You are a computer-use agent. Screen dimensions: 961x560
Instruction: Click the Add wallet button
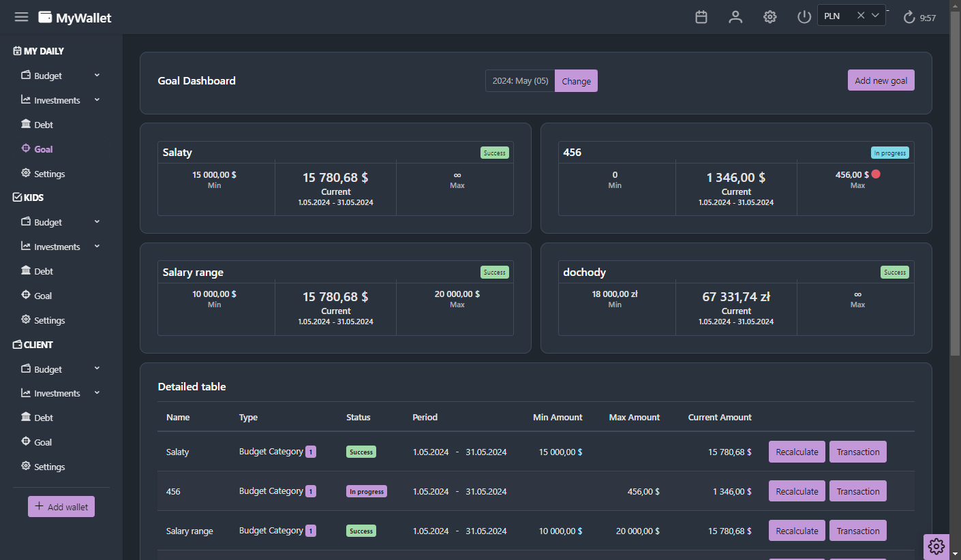(x=61, y=507)
